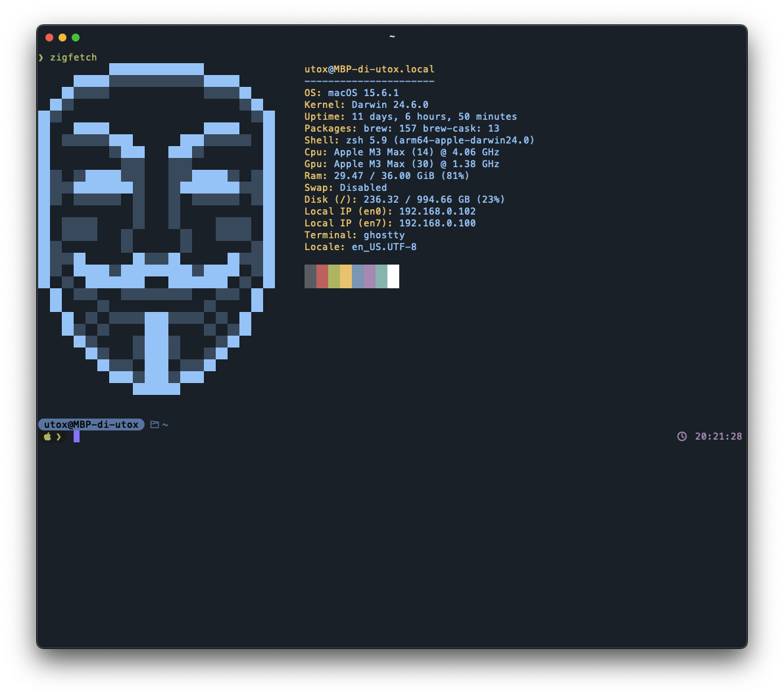Select the white color swatch

click(393, 276)
